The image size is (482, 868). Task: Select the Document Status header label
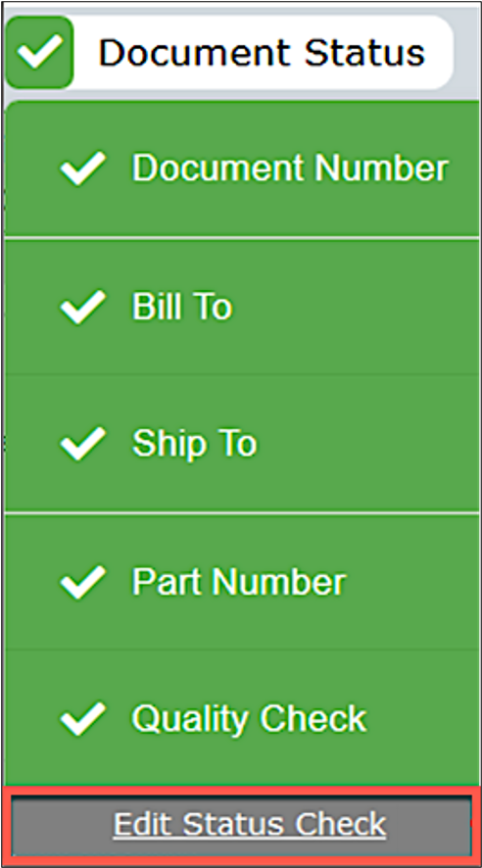point(262,53)
